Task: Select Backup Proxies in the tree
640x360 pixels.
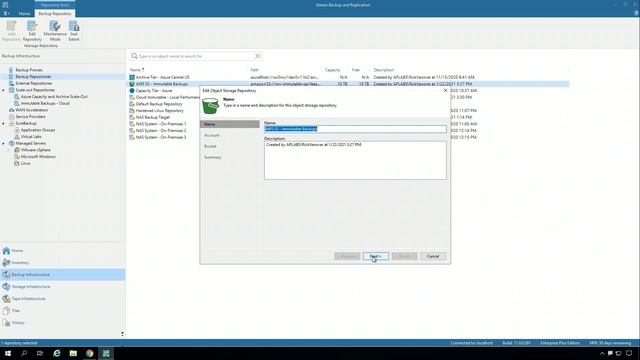Action: (29, 70)
